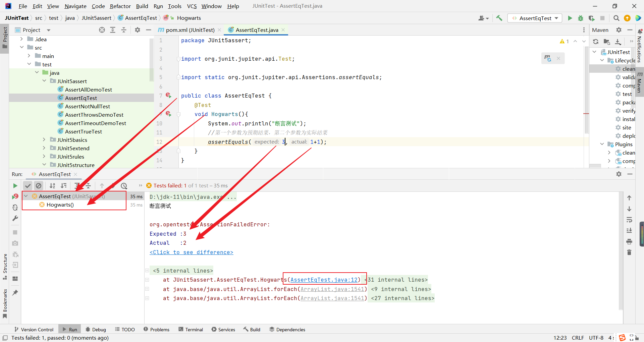Image resolution: width=644 pixels, height=342 pixels.
Task: Toggle Soft-Wrap in the console output
Action: [629, 220]
